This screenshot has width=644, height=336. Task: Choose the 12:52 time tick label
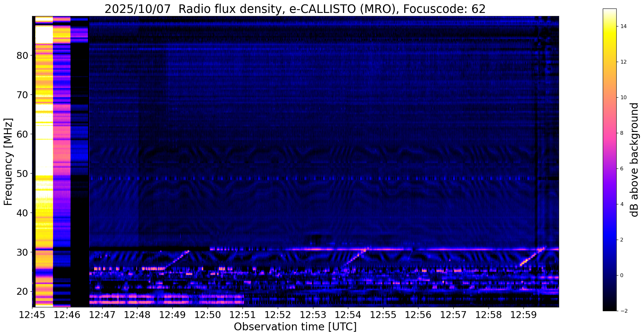click(278, 314)
